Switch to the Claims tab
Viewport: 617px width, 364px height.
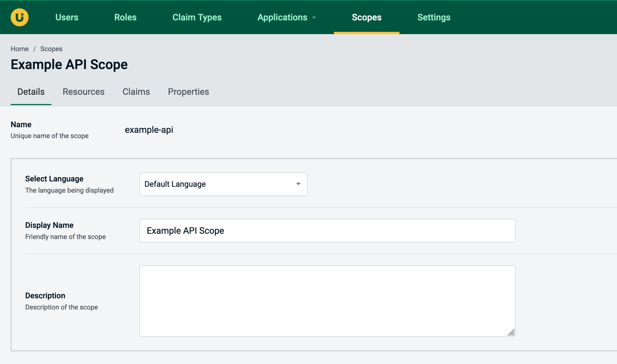(136, 92)
